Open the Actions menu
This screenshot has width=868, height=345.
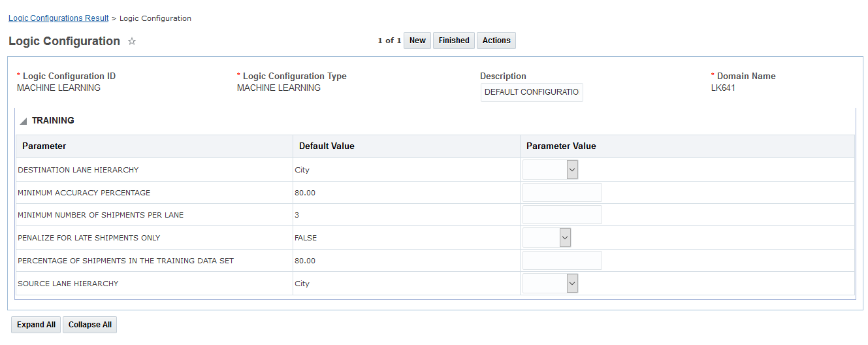pos(496,41)
